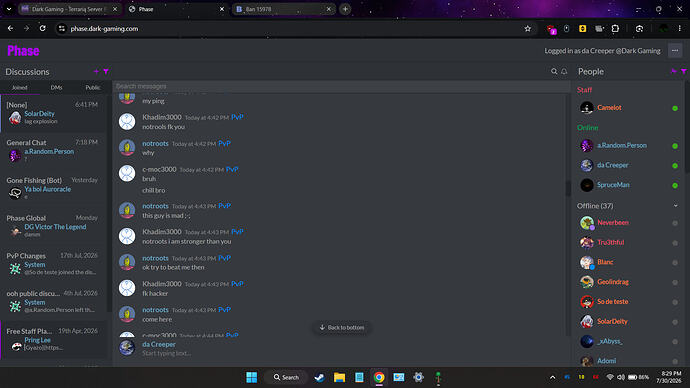Screen dimensions: 690x388
Task: Launch Steam from the taskbar
Action: [x=319, y=377]
